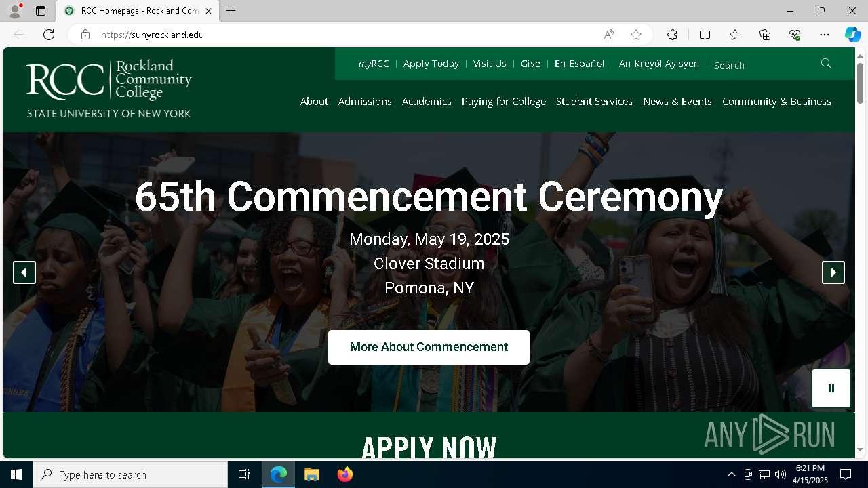Image resolution: width=868 pixels, height=488 pixels.
Task: Refresh the current page
Action: pyautogui.click(x=49, y=35)
